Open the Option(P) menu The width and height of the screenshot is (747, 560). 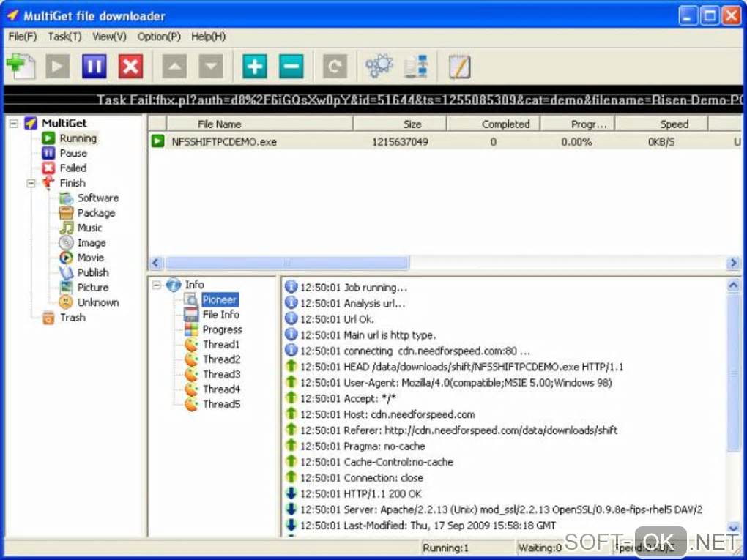coord(159,37)
